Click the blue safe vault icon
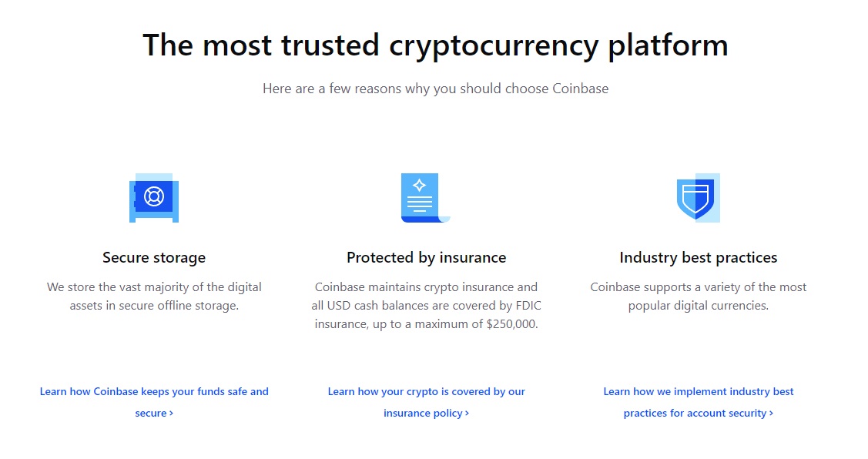This screenshot has width=868, height=459. 154,198
